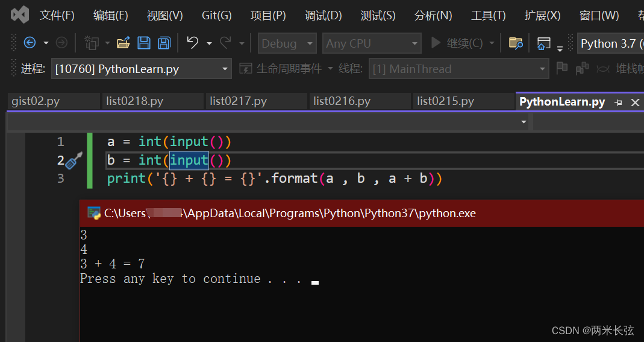Expand the Continue button dropdown arrow

(492, 43)
